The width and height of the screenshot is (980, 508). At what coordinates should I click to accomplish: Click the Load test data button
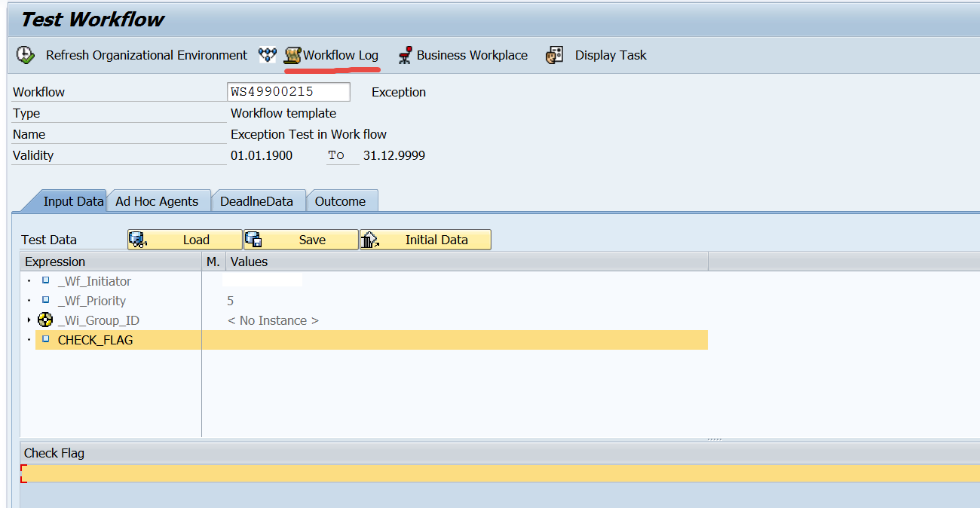(185, 240)
